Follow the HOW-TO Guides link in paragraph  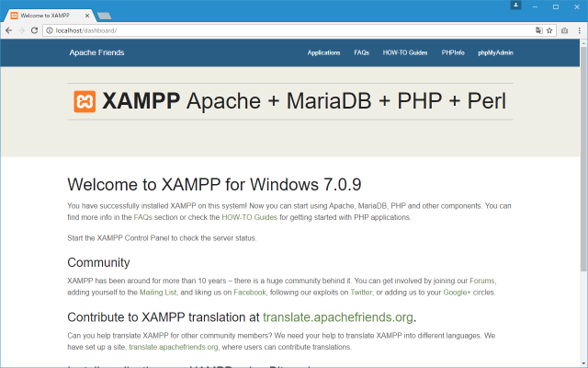click(x=249, y=217)
